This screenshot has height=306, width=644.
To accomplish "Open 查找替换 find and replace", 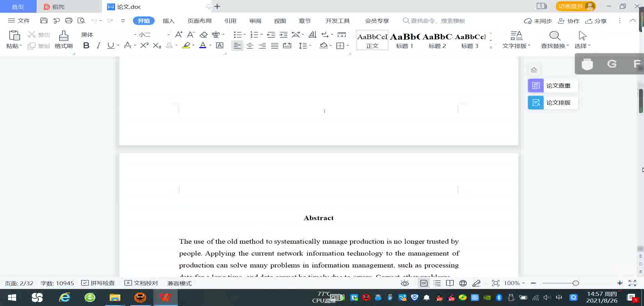I will (555, 40).
